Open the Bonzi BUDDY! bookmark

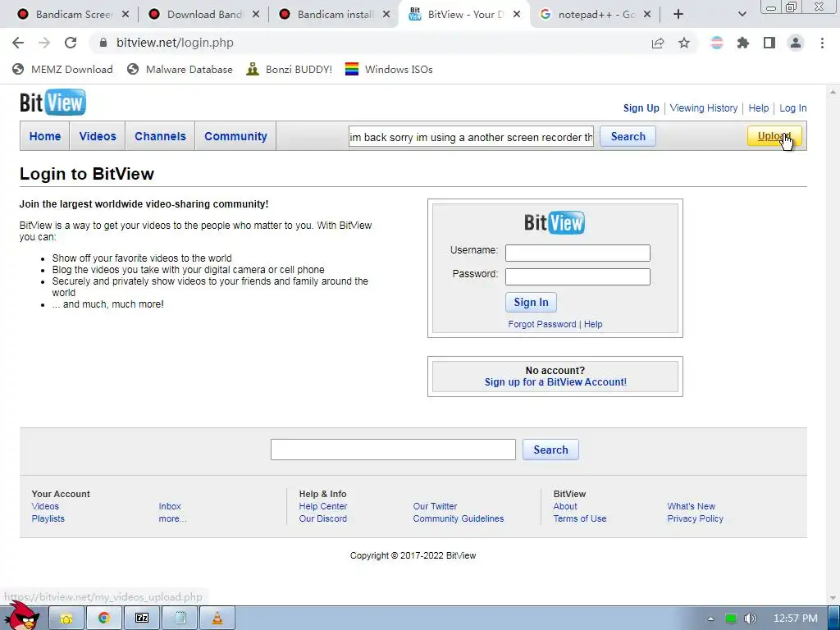coord(290,69)
